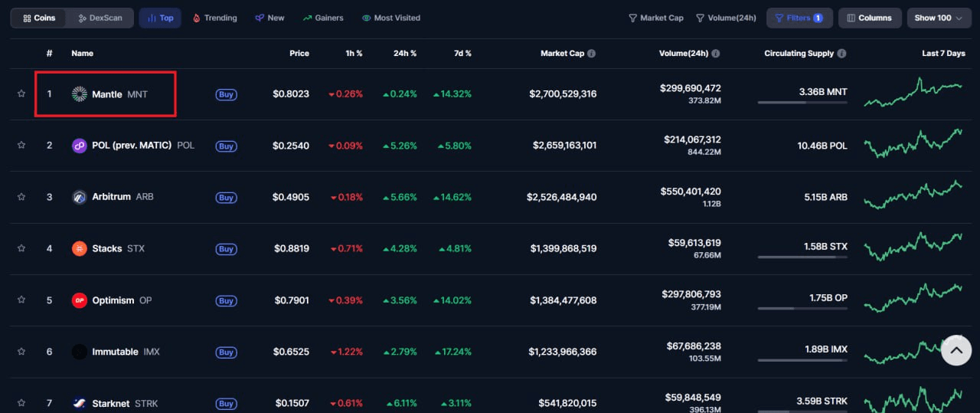This screenshot has width=980, height=413.
Task: Open the New coins tab
Action: (x=269, y=18)
